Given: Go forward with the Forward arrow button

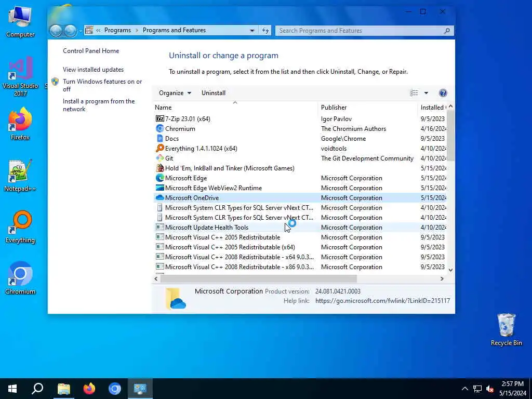Looking at the screenshot, I should click(x=70, y=31).
